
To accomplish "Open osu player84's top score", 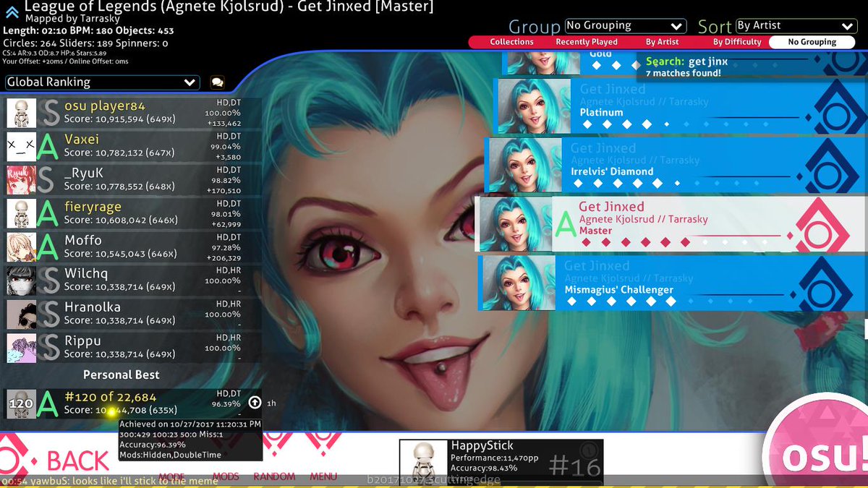I will (134, 114).
